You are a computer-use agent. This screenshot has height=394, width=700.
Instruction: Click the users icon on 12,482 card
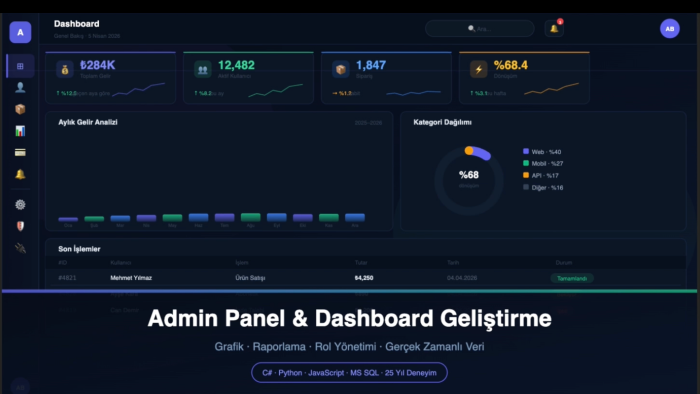pyautogui.click(x=203, y=70)
